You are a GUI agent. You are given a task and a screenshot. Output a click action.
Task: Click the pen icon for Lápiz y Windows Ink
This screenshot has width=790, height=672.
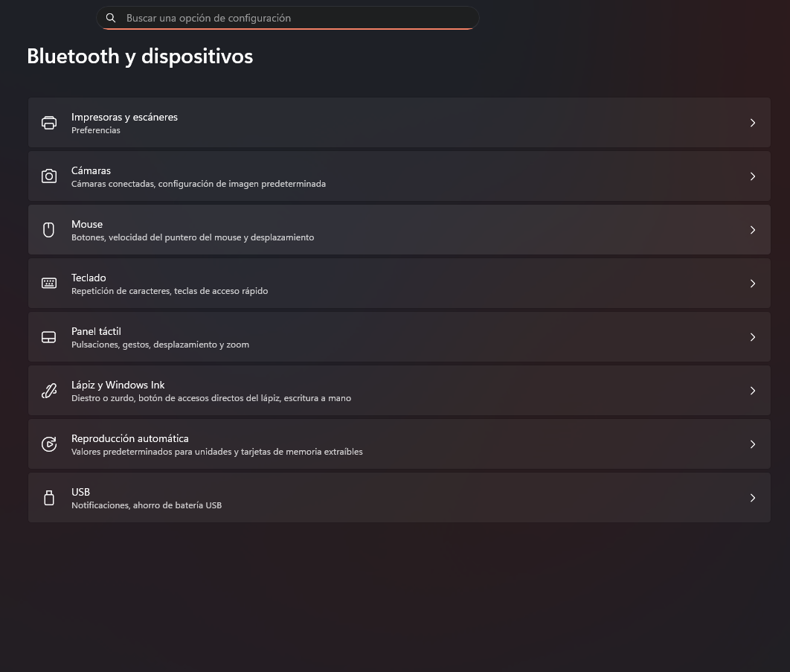click(x=49, y=391)
